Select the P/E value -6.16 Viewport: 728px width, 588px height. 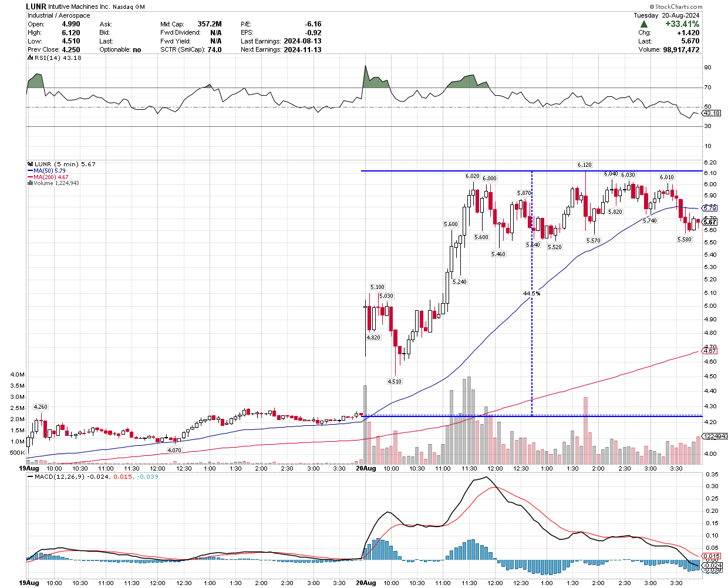pyautogui.click(x=313, y=24)
